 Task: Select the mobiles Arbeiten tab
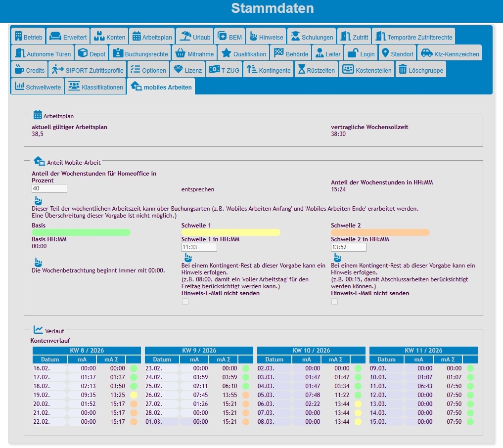[x=161, y=87]
